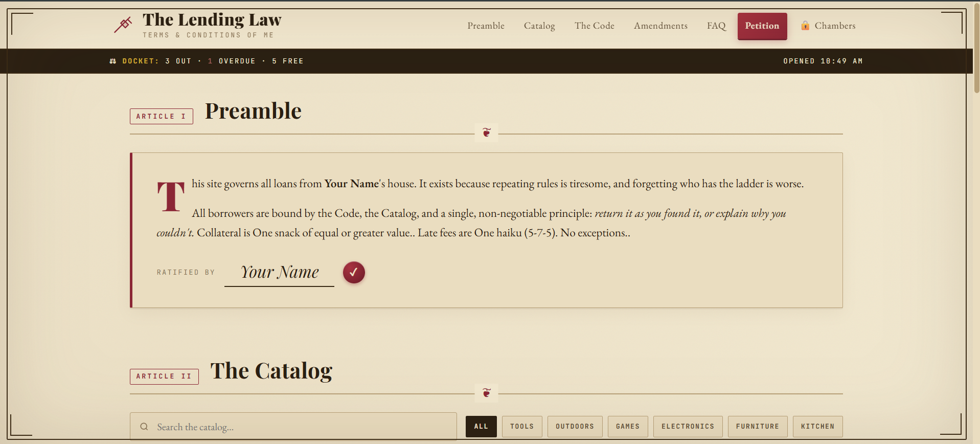980x444 pixels.
Task: Click the lock icon beside Chambers
Action: tap(805, 26)
